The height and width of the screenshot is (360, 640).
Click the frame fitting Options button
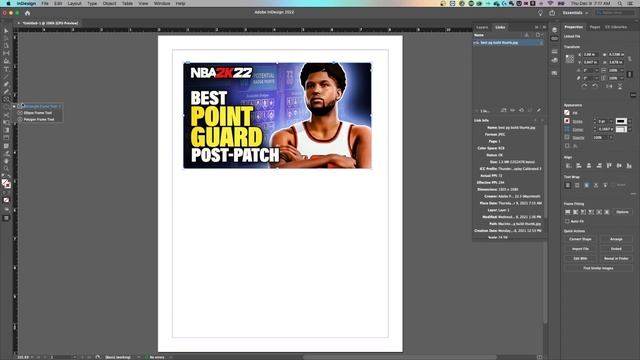coord(622,212)
